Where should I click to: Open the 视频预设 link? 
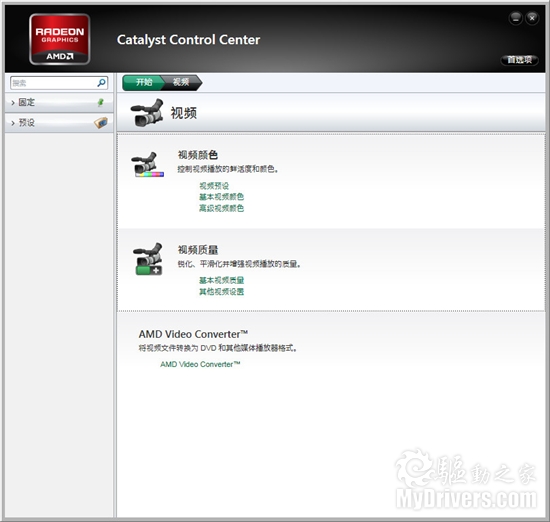214,186
